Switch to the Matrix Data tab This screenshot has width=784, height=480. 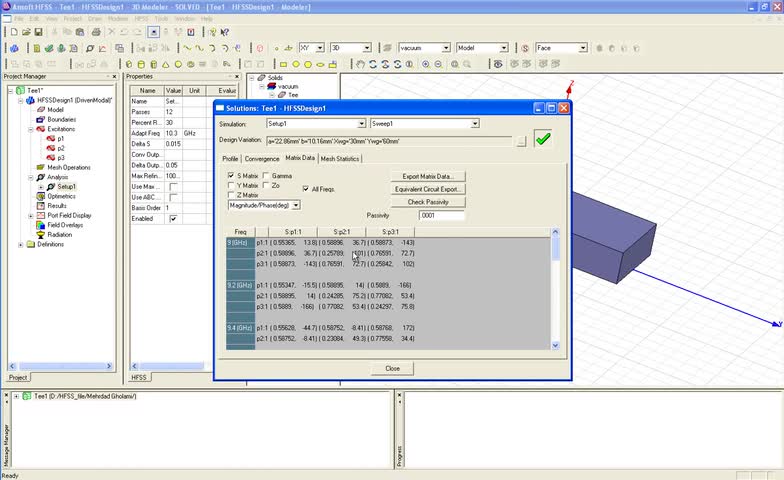pos(300,158)
